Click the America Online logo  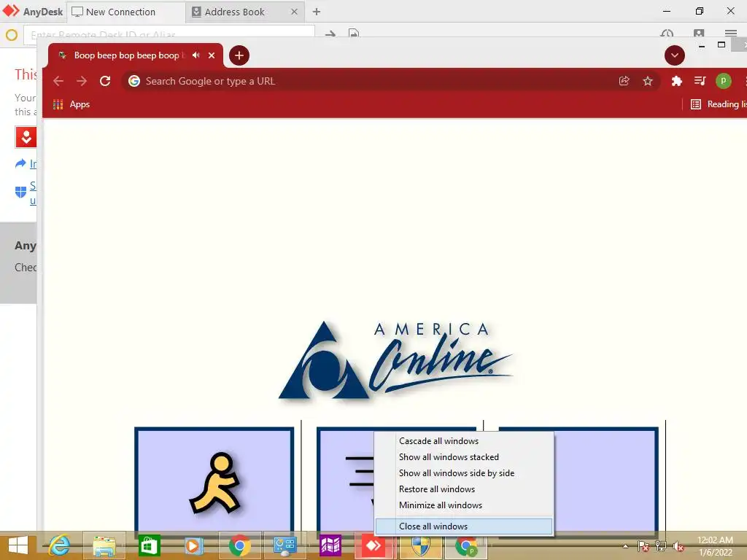point(395,360)
